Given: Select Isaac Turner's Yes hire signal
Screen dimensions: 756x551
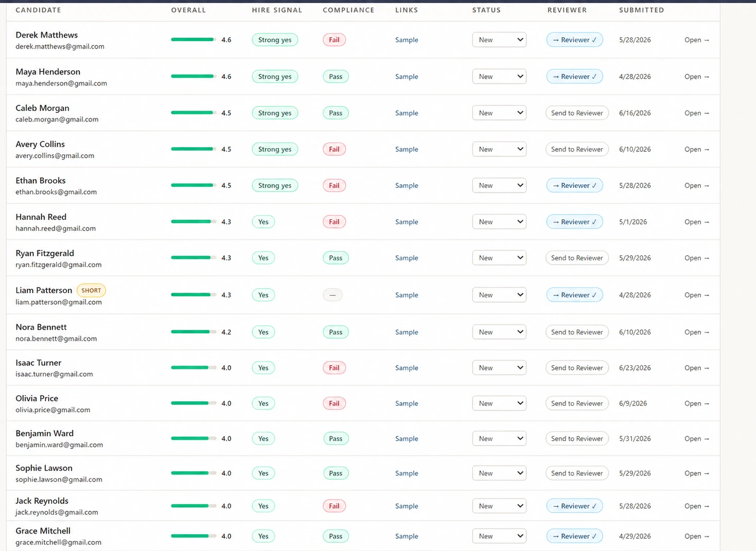Looking at the screenshot, I should point(263,368).
